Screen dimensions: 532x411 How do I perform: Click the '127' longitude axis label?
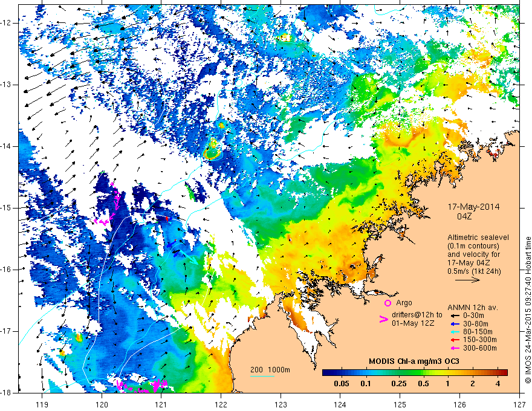pyautogui.click(x=519, y=404)
